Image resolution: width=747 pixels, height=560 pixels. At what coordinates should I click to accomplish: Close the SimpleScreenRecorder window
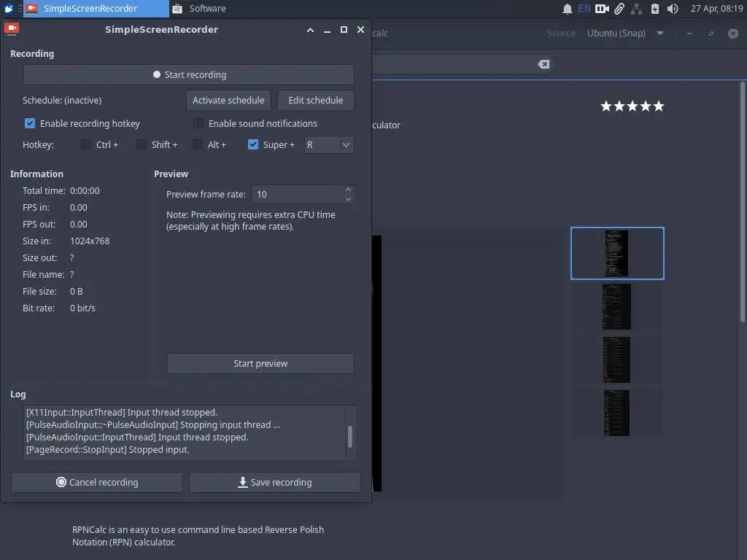(360, 29)
